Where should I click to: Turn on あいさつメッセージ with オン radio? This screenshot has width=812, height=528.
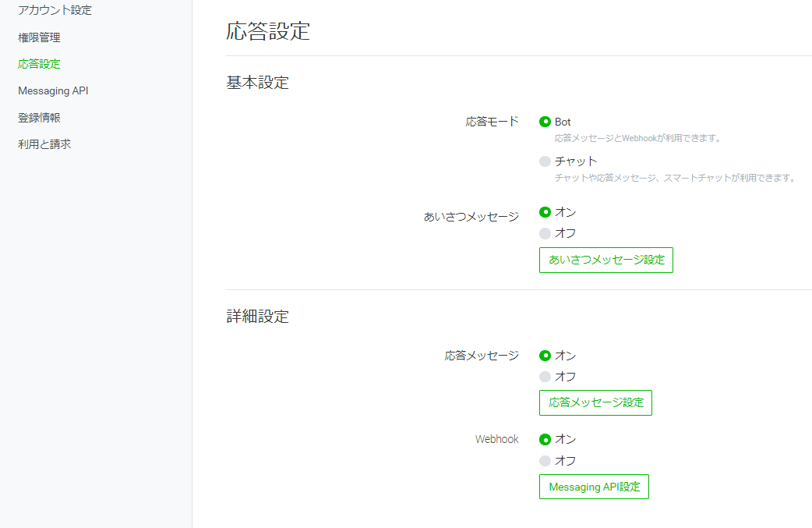(x=545, y=212)
